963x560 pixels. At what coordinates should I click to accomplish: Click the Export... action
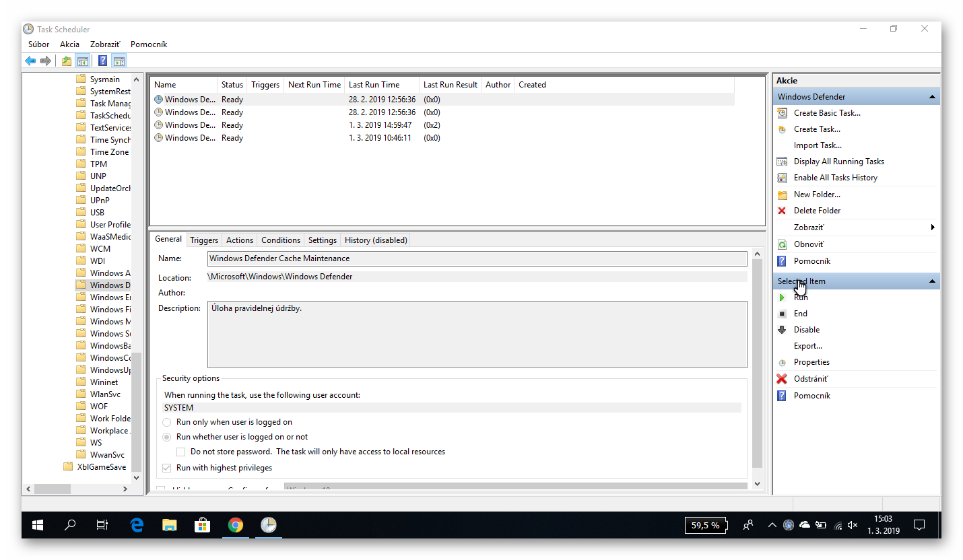coord(808,346)
